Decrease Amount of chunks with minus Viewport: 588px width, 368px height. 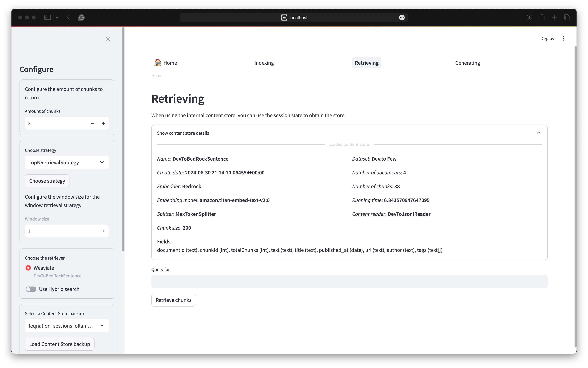coord(92,123)
